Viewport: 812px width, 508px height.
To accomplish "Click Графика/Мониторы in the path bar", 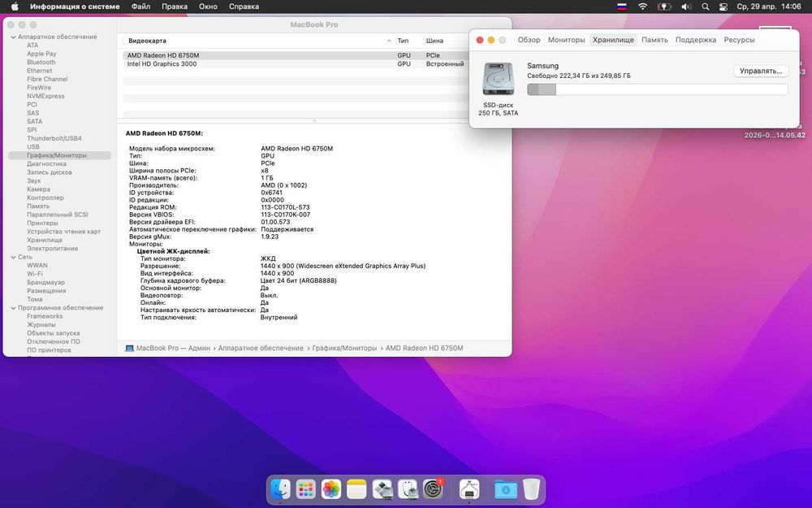I will pos(344,349).
